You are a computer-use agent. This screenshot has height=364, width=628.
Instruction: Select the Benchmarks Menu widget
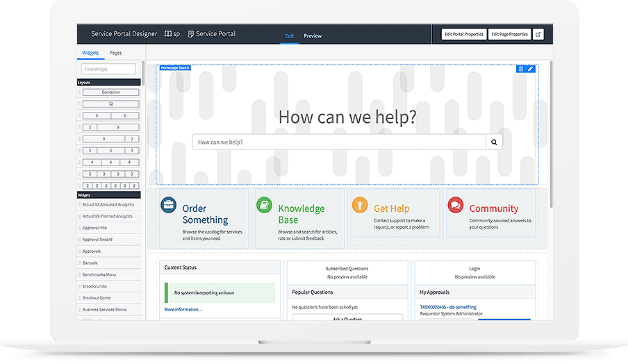(109, 274)
